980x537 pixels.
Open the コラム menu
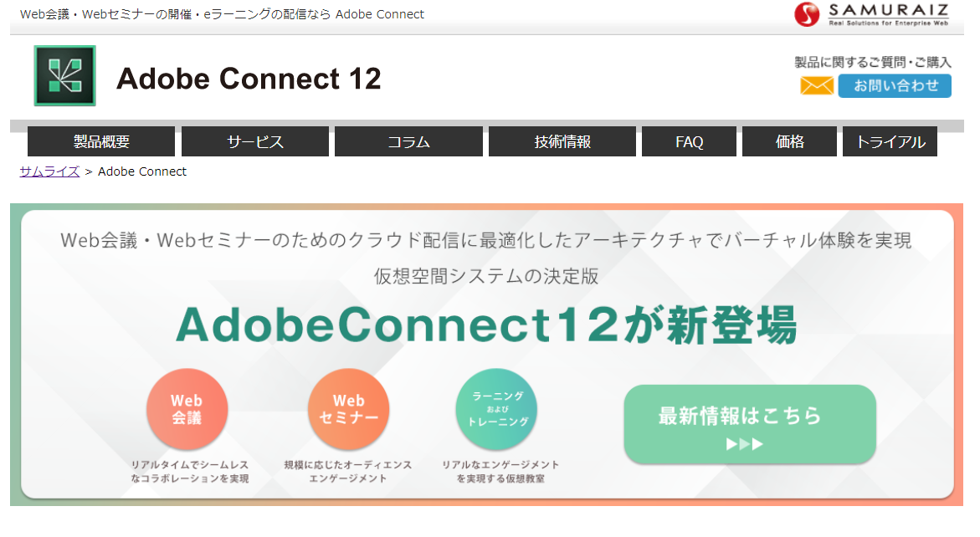[x=408, y=141]
